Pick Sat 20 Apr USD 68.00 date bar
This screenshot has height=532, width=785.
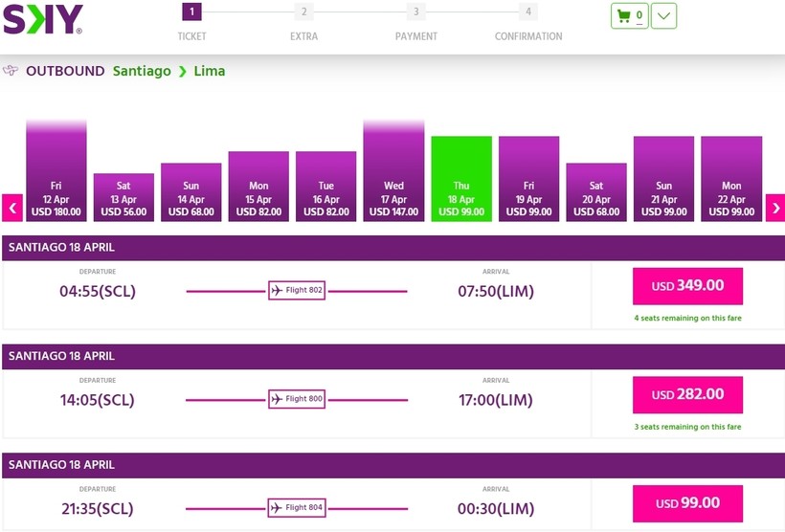tap(596, 193)
